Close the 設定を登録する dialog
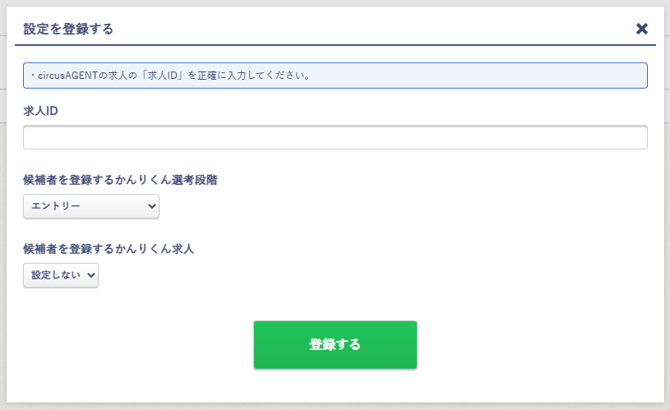 click(642, 28)
